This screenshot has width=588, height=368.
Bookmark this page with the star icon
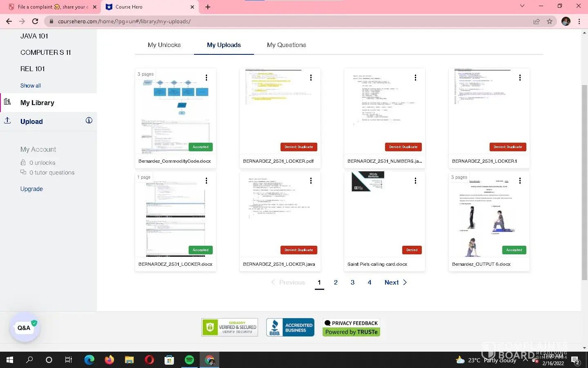pos(550,21)
